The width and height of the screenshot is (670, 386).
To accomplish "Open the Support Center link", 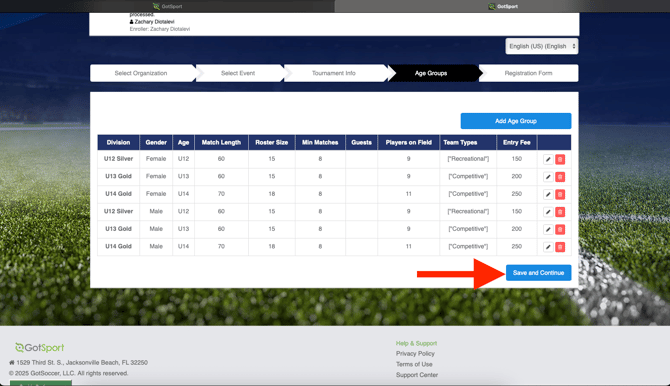I will [417, 375].
